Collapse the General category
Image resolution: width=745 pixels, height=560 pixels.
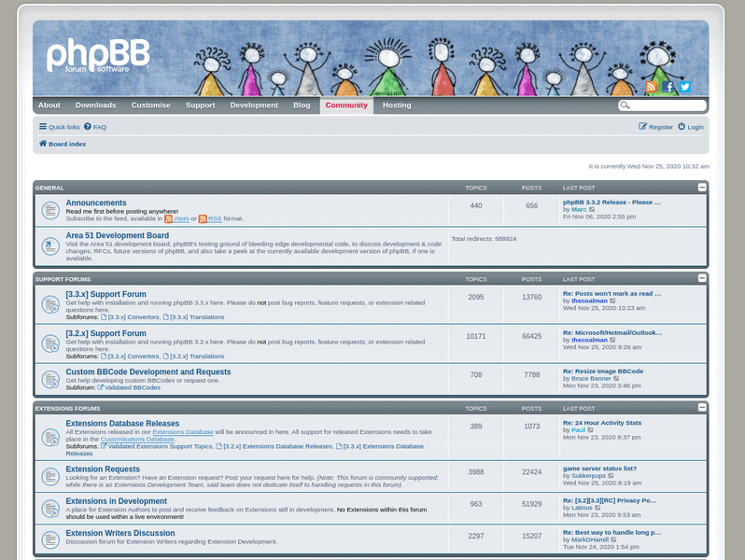click(702, 188)
